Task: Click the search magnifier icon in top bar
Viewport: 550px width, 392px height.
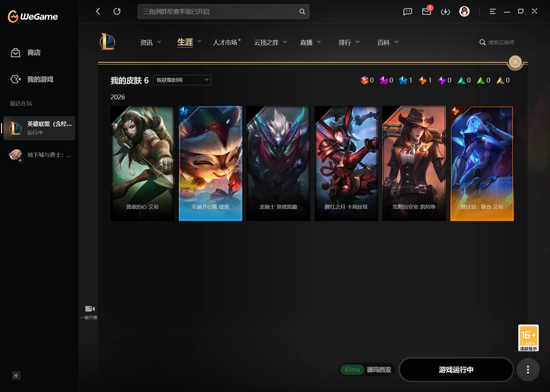Action: point(302,12)
